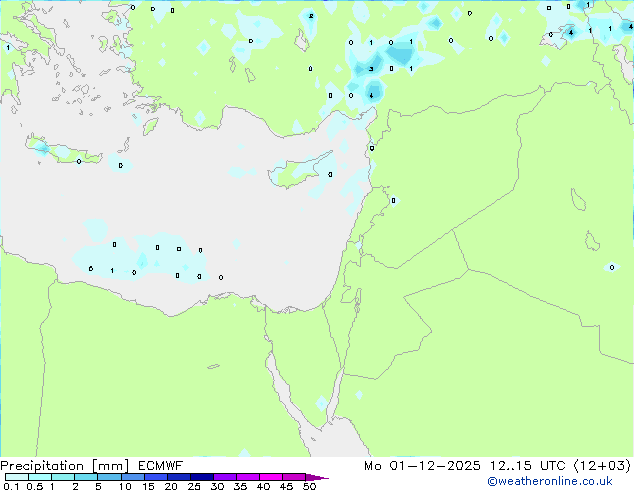Click the legend scale label "0.1"
Screen dimensions: 634x490
tap(11, 486)
